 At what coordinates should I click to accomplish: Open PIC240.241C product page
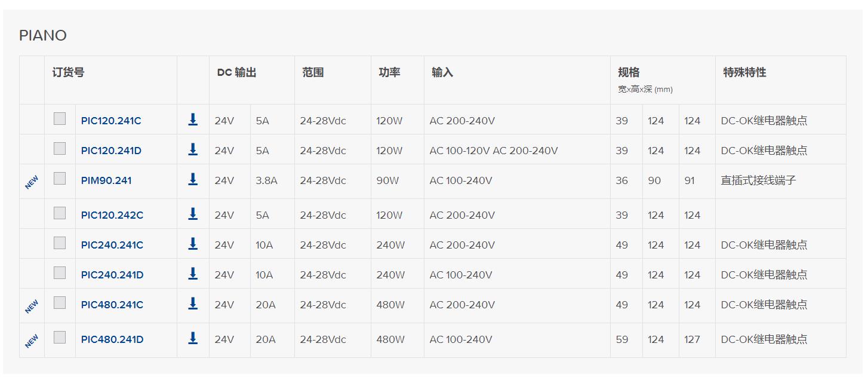[x=112, y=245]
